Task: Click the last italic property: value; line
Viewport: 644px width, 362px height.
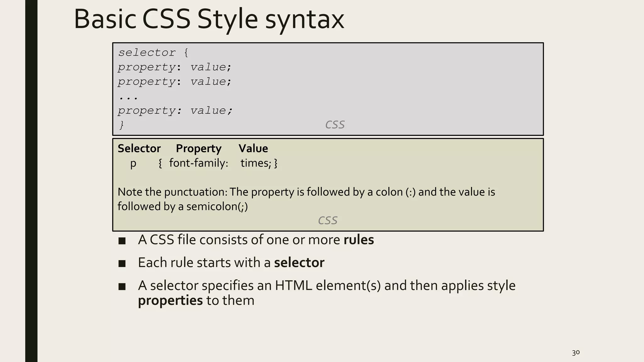Action: [175, 111]
